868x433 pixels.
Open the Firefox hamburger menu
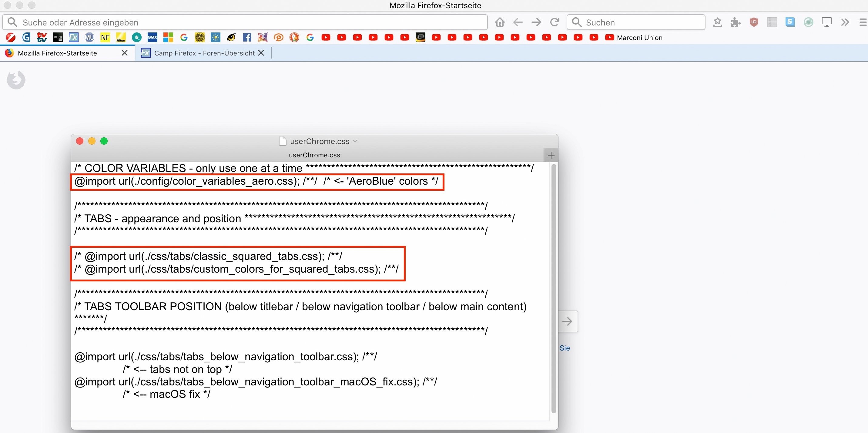(863, 22)
